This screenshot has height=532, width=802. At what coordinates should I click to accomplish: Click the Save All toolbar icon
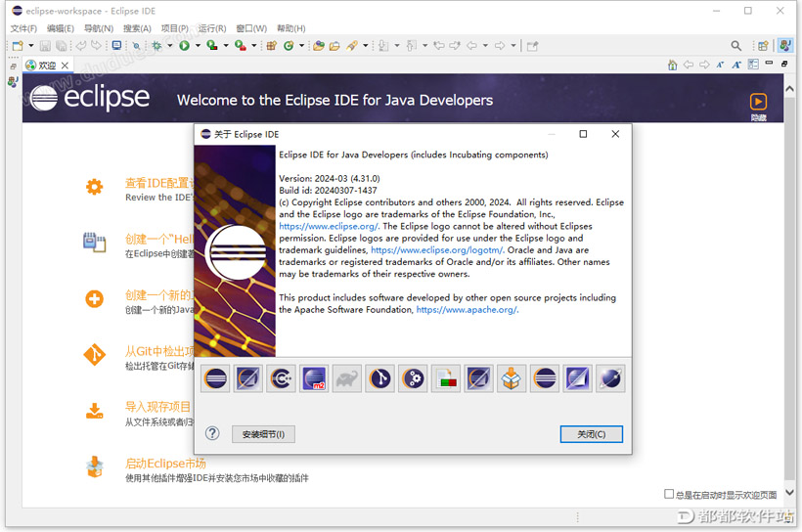click(x=61, y=46)
